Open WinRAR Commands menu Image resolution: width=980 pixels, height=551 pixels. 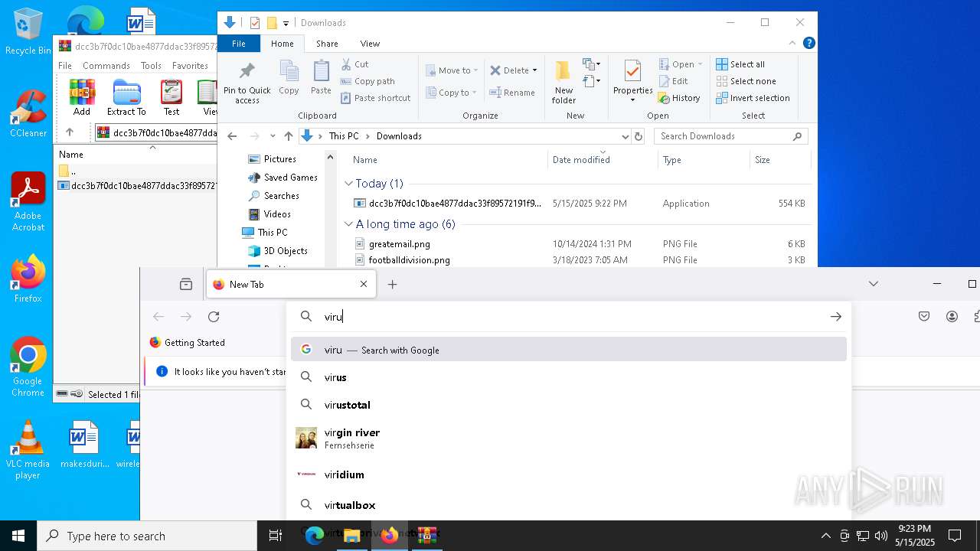106,66
